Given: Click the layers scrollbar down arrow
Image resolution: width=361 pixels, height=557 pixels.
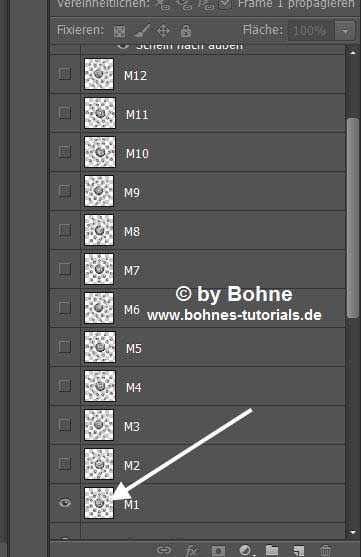Looking at the screenshot, I should pyautogui.click(x=352, y=532).
